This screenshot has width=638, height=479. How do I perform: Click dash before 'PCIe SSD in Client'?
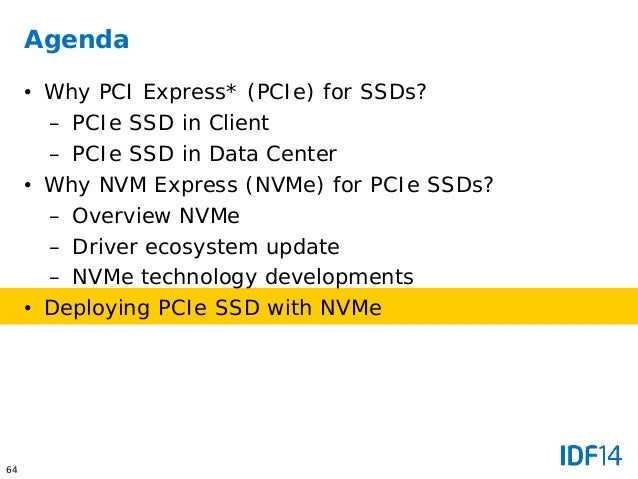click(x=55, y=124)
